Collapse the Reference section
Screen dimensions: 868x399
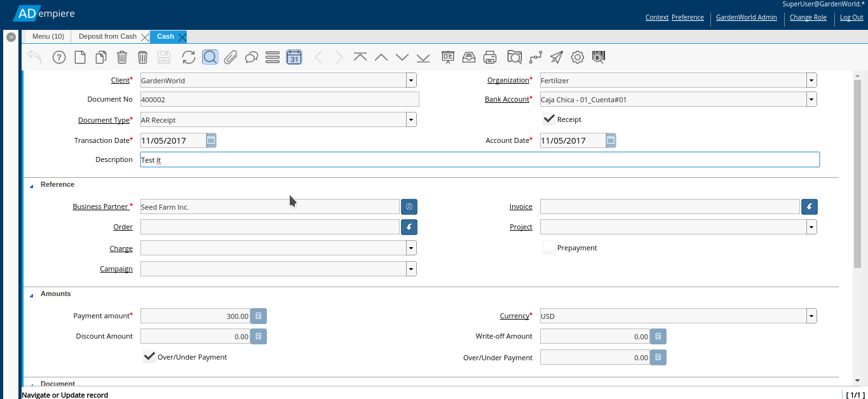tap(31, 184)
